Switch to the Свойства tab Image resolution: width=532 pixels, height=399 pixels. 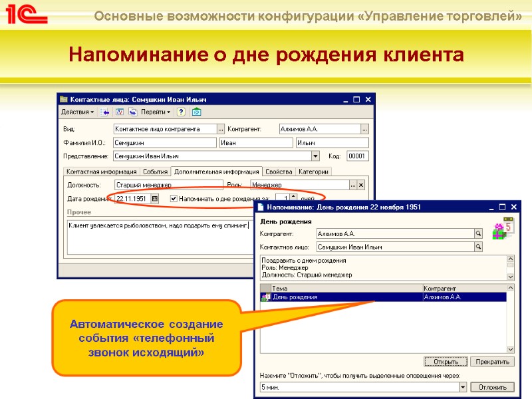[277, 171]
